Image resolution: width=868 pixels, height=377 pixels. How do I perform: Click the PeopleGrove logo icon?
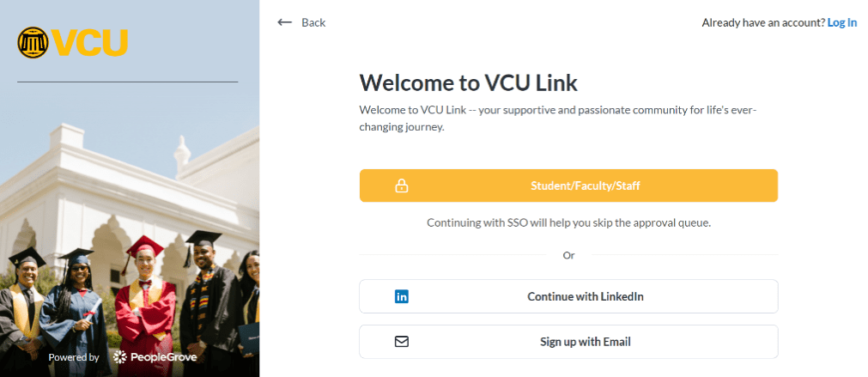coord(120,356)
